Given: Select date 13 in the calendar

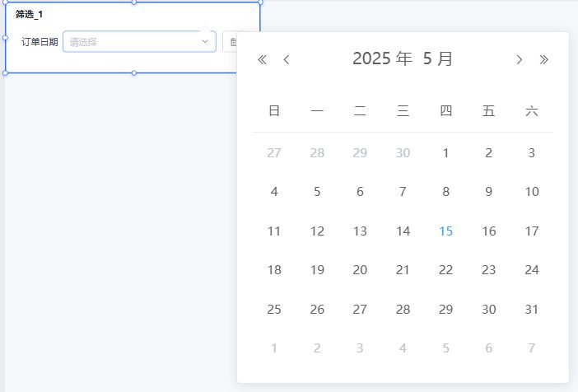Looking at the screenshot, I should pos(360,231).
